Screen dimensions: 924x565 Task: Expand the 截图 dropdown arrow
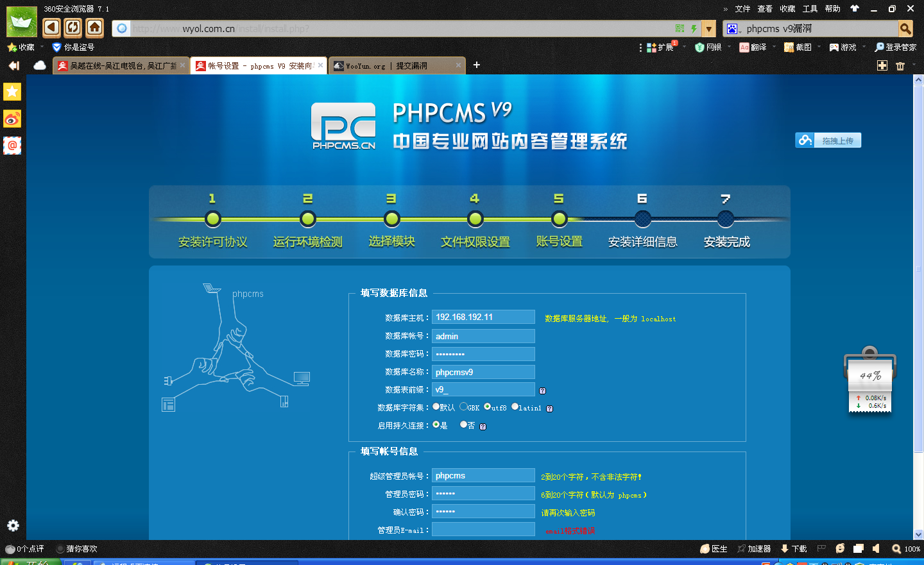(x=819, y=47)
